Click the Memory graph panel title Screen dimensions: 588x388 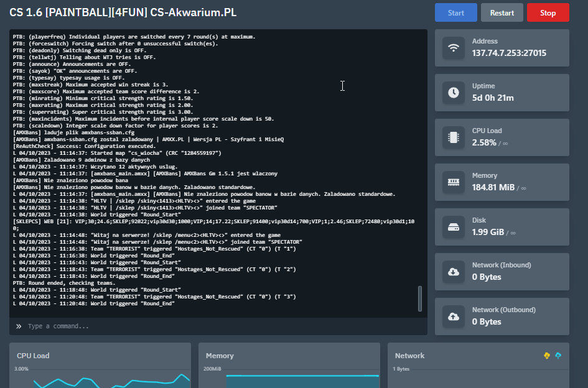click(x=220, y=356)
